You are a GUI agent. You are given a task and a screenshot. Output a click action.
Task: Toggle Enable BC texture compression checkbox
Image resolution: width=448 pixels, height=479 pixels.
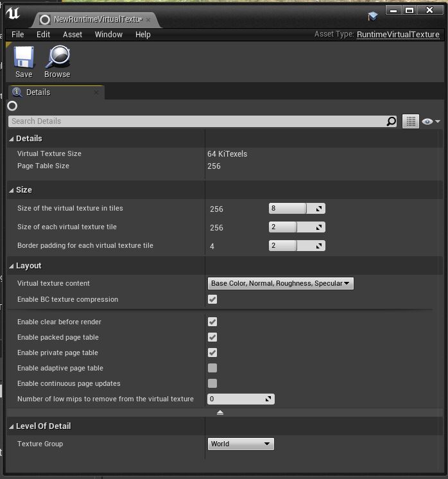tap(212, 299)
